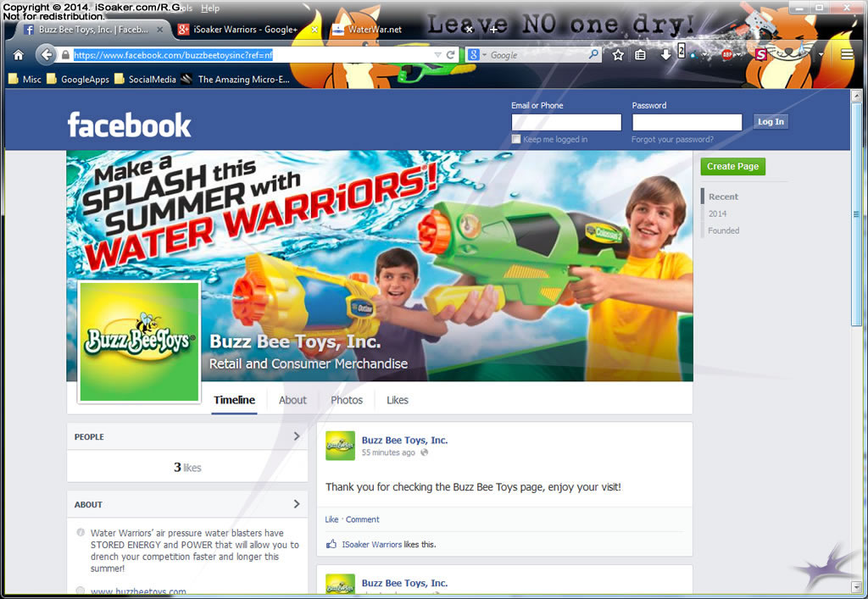This screenshot has height=599, width=868.
Task: Open Google search engine selector dropdown
Action: (476, 55)
